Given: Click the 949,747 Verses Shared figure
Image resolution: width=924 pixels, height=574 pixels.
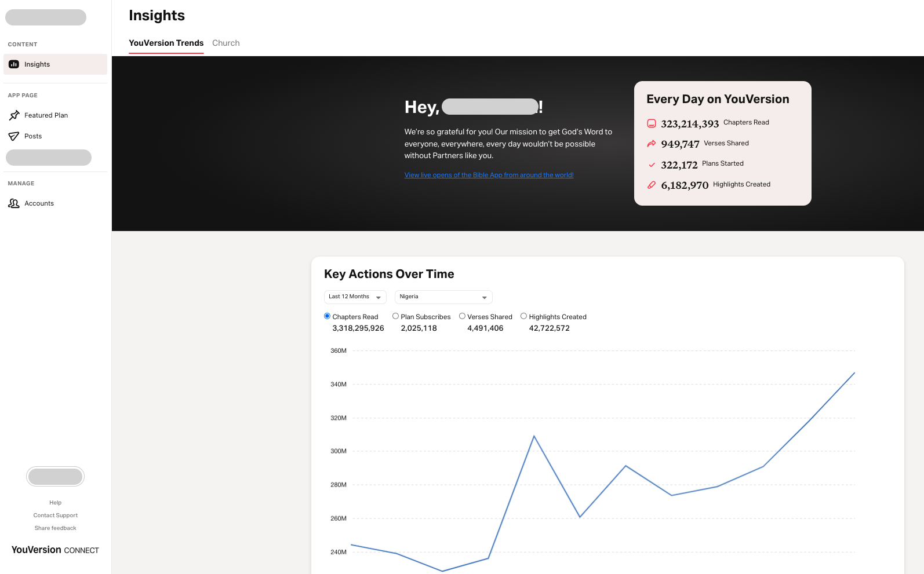Looking at the screenshot, I should (680, 144).
